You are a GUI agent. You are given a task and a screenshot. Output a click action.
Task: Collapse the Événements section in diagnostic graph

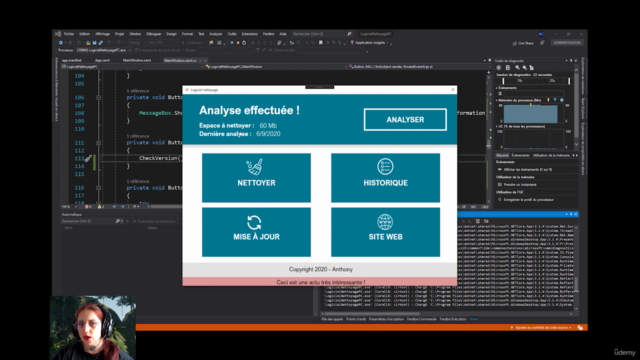tap(497, 88)
